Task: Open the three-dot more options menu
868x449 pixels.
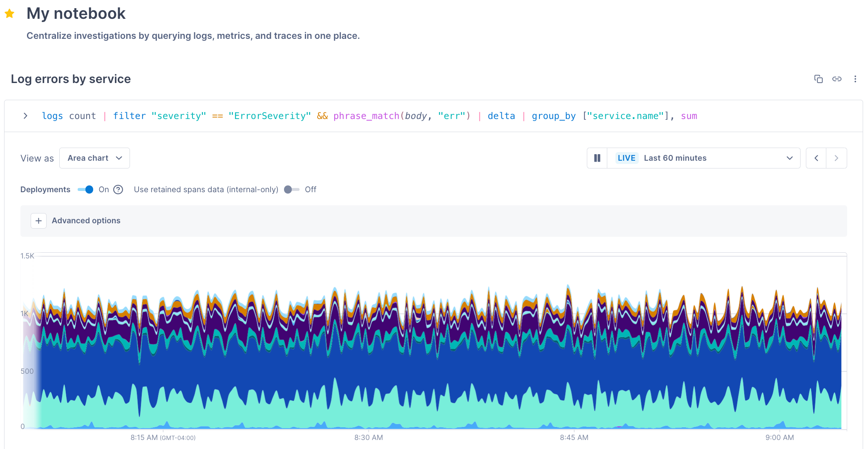Action: pyautogui.click(x=855, y=79)
